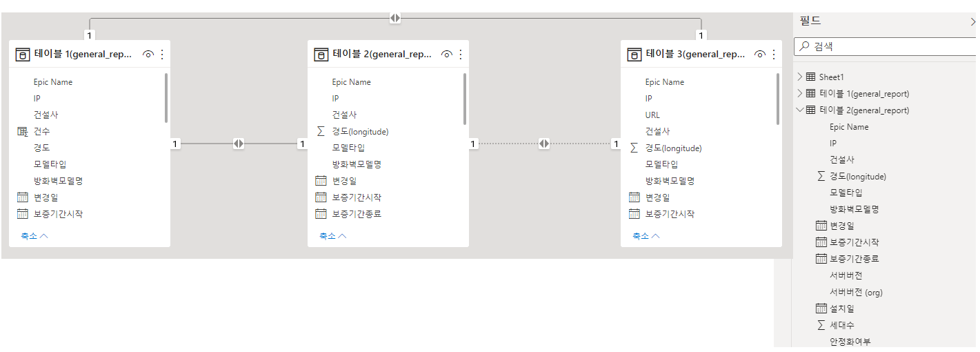Click the 테이블 2 card header table icon
Viewport: 980px width, 352px height.
pos(321,55)
